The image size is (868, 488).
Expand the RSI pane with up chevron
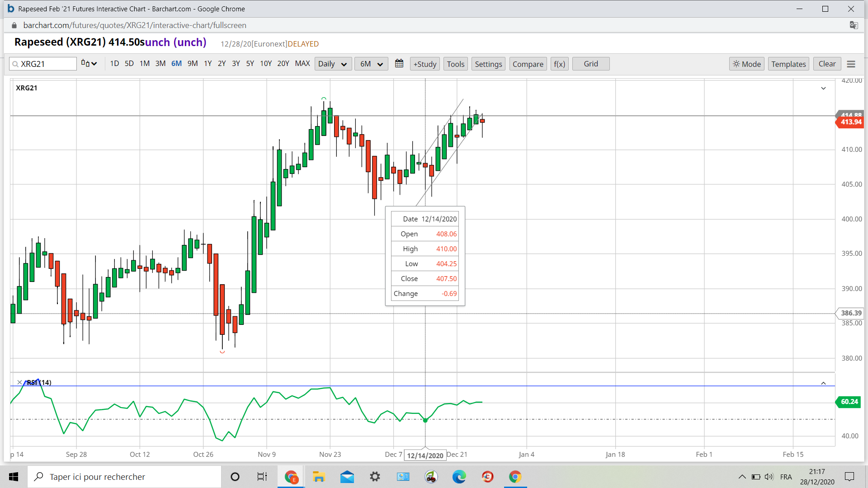(x=823, y=383)
